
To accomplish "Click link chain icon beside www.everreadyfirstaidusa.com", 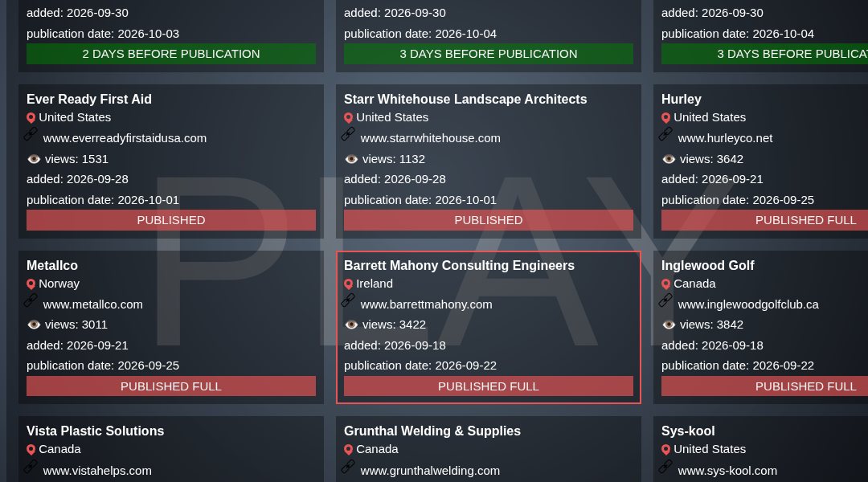I will pyautogui.click(x=31, y=134).
